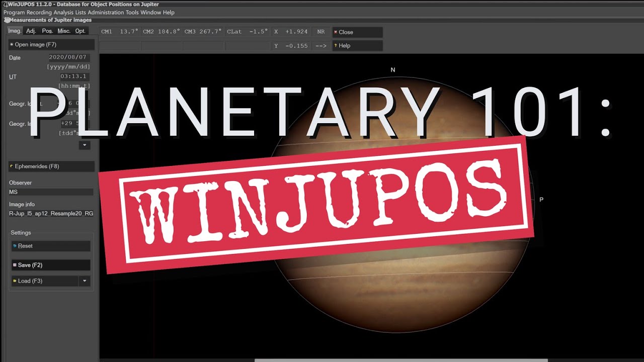This screenshot has width=644, height=362.
Task: Open the Administration menu
Action: point(106,13)
